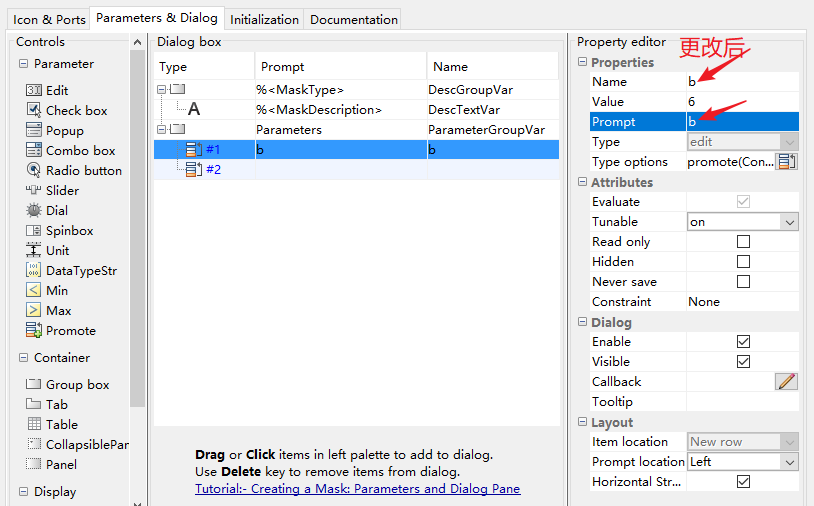Open the Tunable dropdown
The width and height of the screenshot is (814, 506).
click(x=742, y=222)
